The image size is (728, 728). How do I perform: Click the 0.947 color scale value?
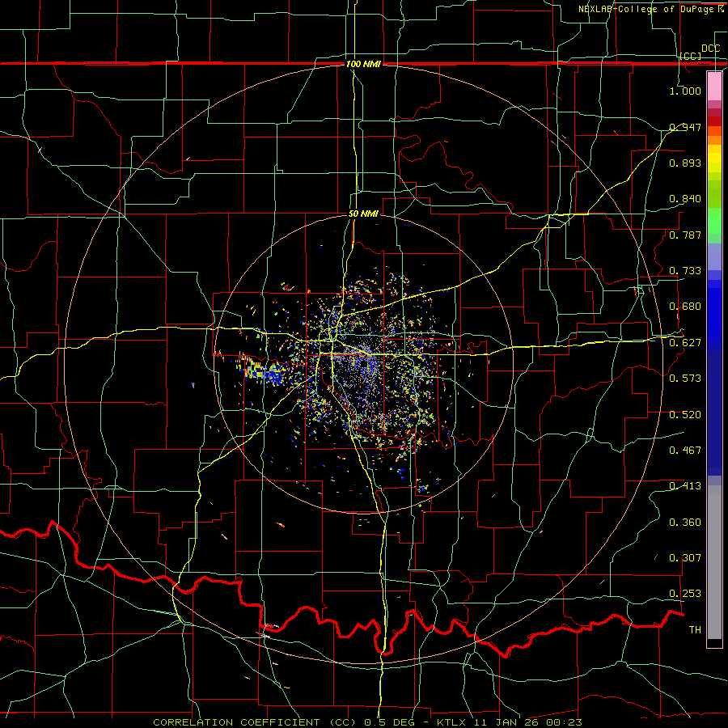(x=685, y=127)
